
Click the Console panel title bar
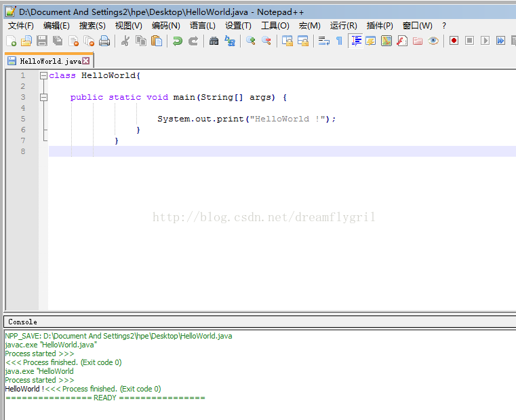(260, 322)
